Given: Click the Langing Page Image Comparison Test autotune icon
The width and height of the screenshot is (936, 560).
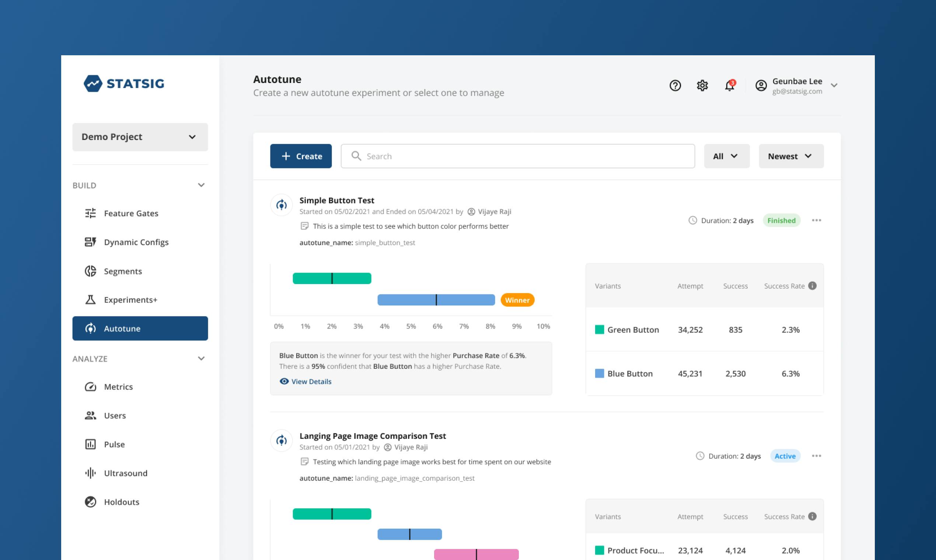Looking at the screenshot, I should [x=282, y=440].
